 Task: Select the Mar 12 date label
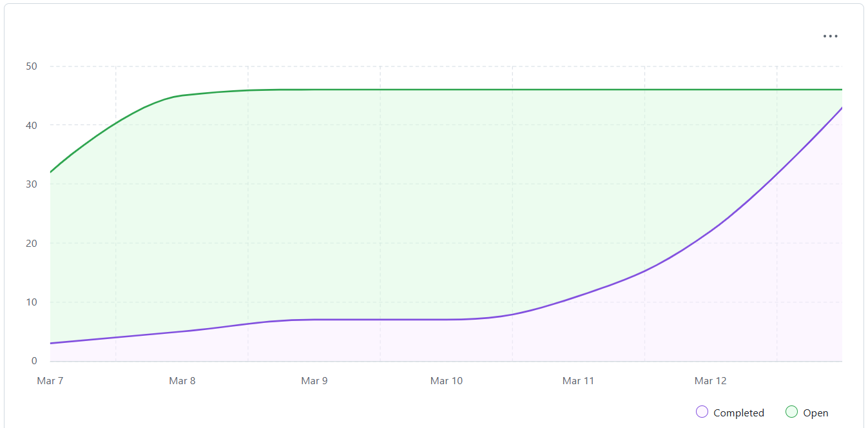pos(711,381)
